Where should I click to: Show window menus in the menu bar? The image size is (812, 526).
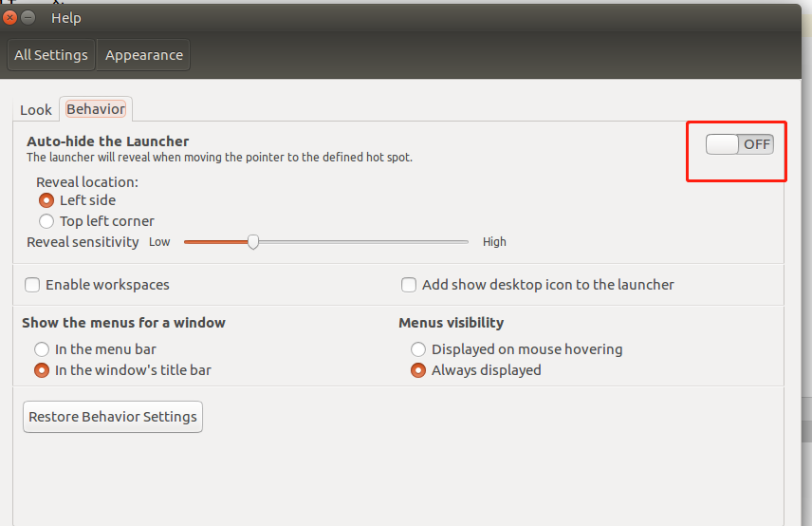pos(42,349)
